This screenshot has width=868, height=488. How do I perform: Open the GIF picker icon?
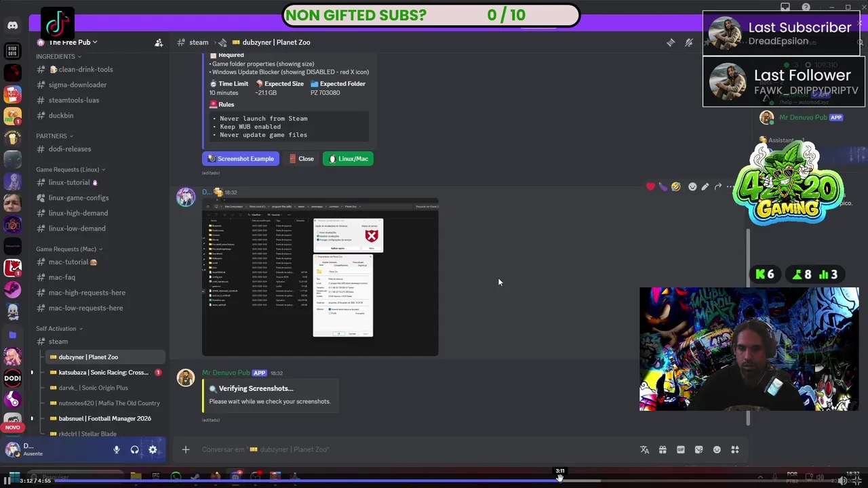(x=681, y=449)
